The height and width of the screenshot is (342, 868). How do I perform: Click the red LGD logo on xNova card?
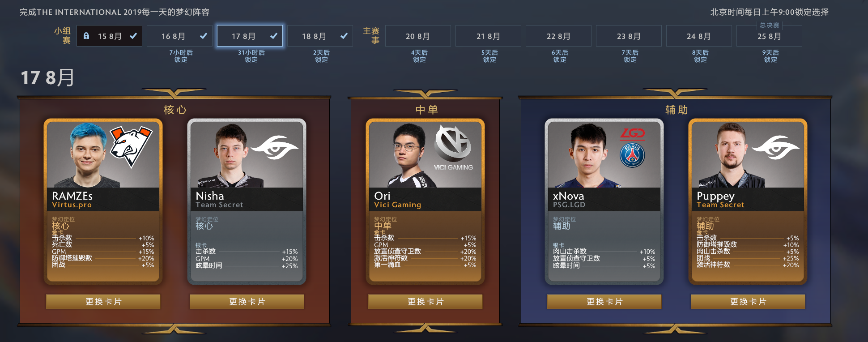632,133
